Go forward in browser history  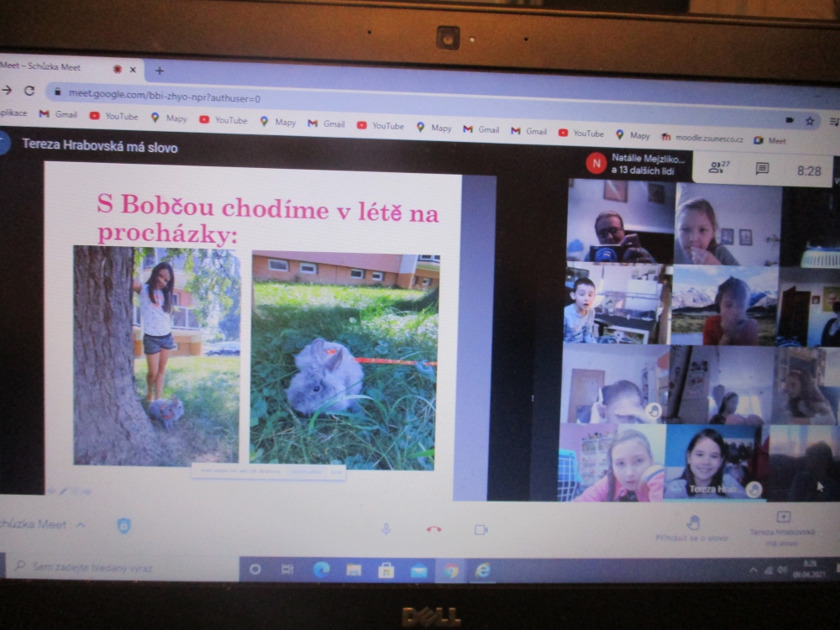[x=7, y=90]
